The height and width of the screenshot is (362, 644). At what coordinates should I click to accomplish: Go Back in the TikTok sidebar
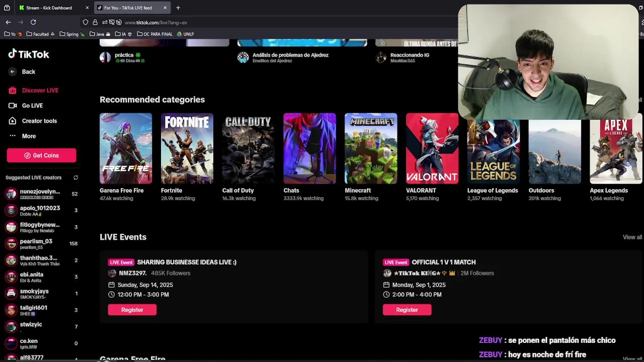click(x=22, y=72)
